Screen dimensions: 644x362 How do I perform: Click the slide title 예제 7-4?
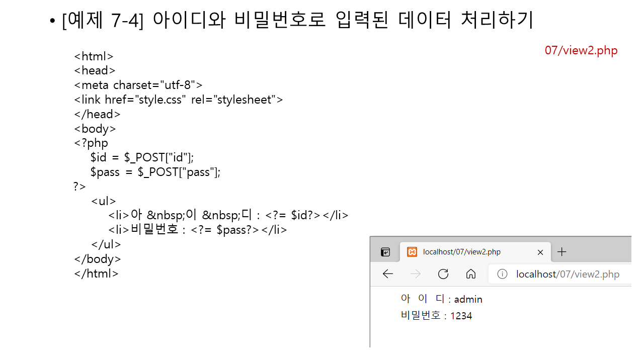pyautogui.click(x=297, y=21)
